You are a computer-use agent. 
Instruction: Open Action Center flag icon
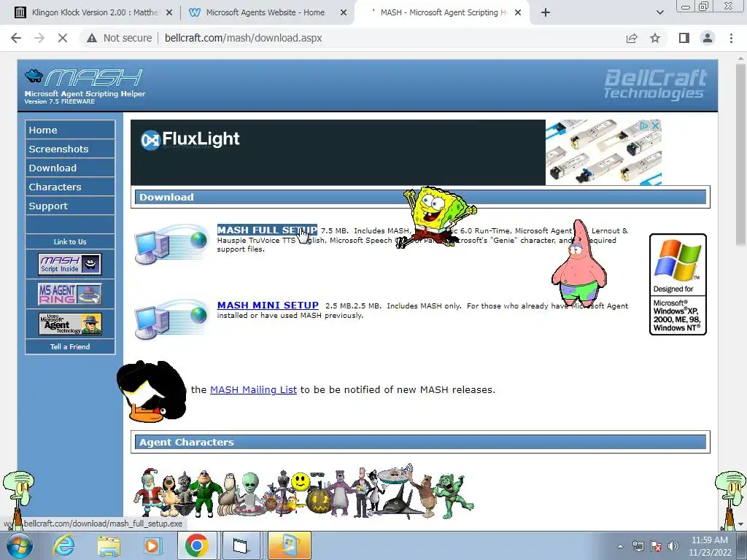[656, 546]
